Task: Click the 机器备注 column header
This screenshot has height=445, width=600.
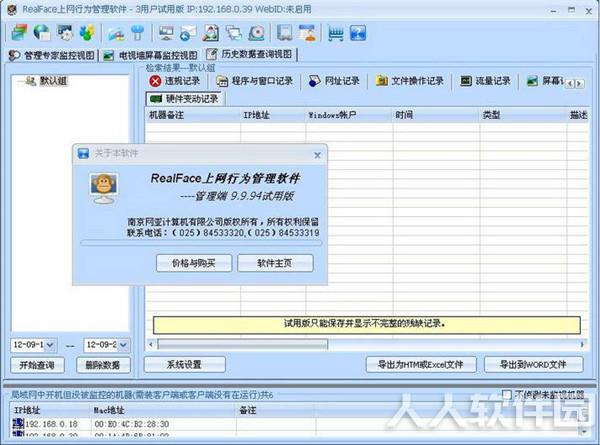Action: pos(193,115)
